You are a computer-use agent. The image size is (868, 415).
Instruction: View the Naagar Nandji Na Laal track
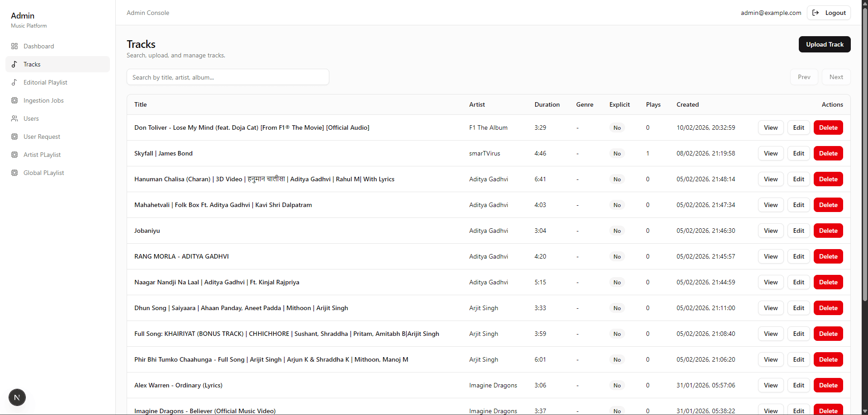tap(771, 282)
